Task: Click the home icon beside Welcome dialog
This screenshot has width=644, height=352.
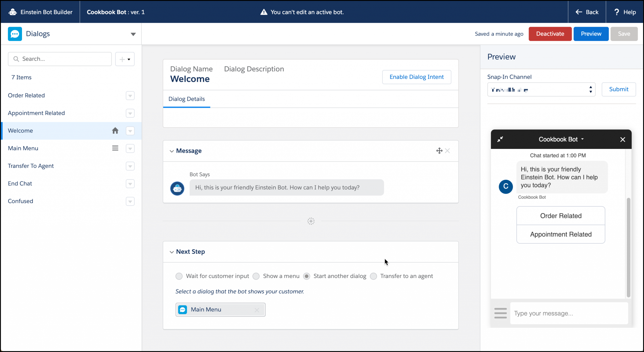Action: (x=115, y=130)
